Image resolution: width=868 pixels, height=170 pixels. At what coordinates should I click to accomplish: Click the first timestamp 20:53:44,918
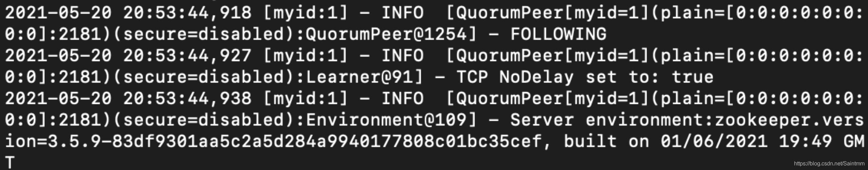tap(187, 13)
